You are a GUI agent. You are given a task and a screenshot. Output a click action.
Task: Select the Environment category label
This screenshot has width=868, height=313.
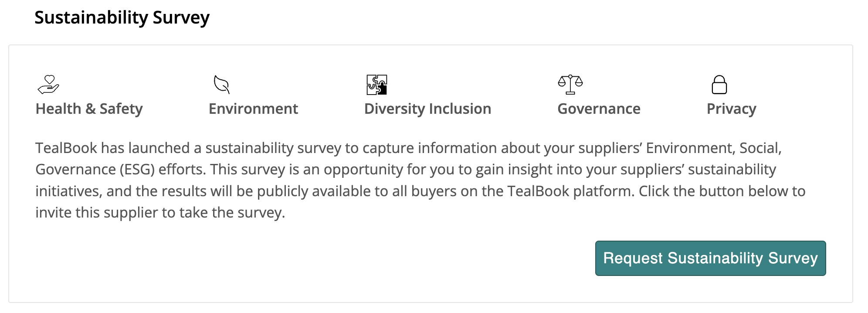[x=253, y=109]
